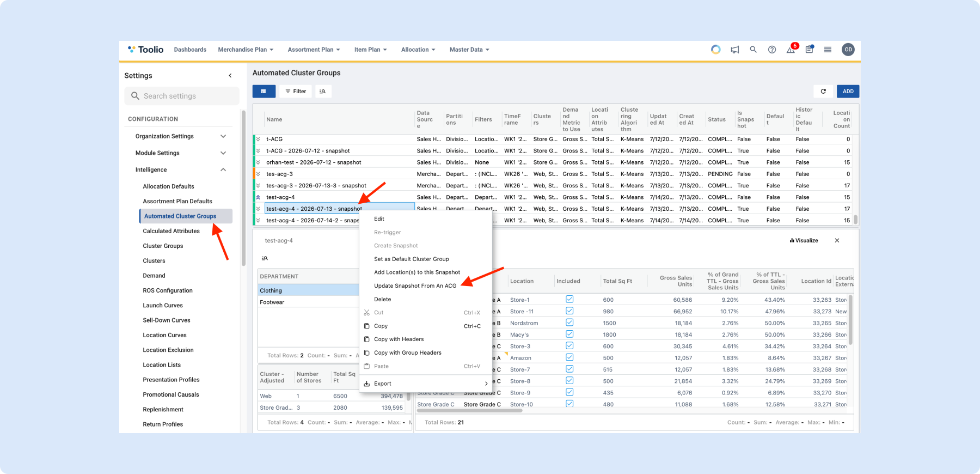Choose Add Location(s) to this Snapshot
Image resolution: width=980 pixels, height=474 pixels.
[x=426, y=272]
